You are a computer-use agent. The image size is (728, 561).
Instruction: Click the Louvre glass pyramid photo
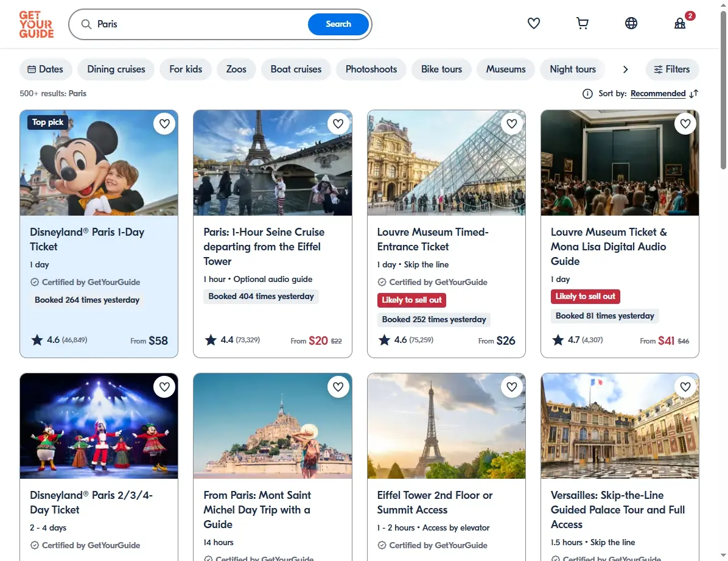point(446,163)
